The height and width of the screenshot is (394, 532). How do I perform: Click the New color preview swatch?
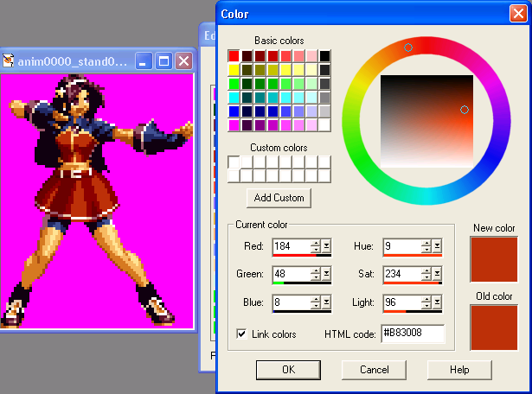(x=494, y=259)
